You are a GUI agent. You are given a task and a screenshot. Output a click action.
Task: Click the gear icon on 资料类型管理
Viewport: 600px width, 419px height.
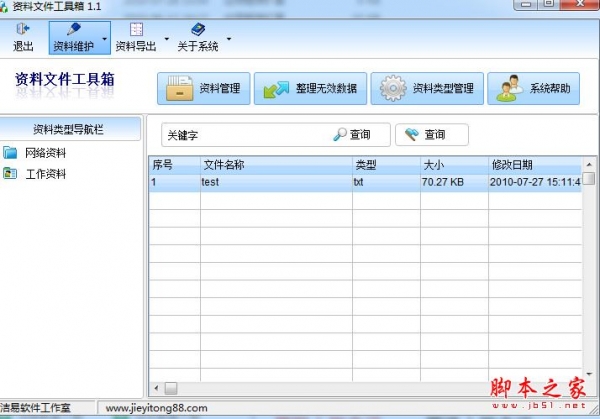click(393, 88)
